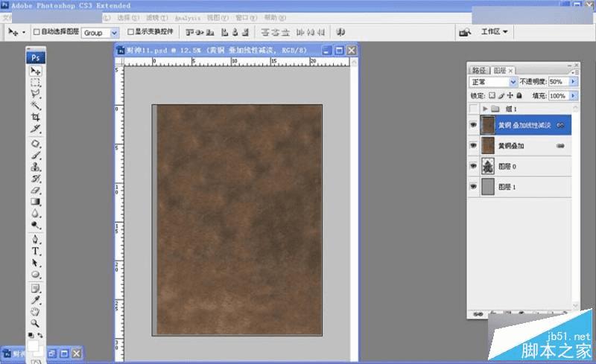This screenshot has width=596, height=364.
Task: Select the Horizontal Type tool
Action: 35,252
